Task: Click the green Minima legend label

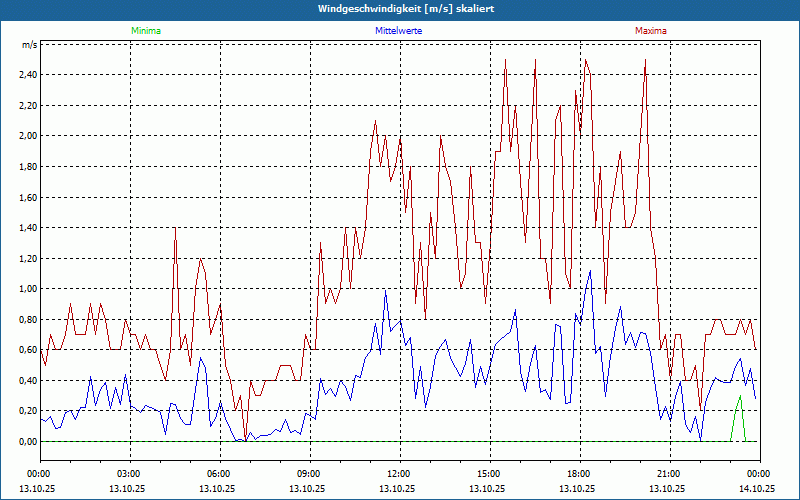Action: coord(146,31)
